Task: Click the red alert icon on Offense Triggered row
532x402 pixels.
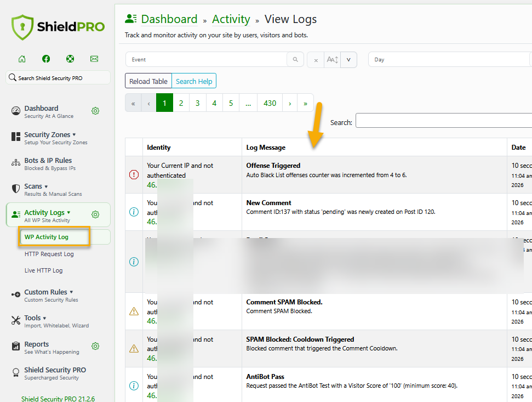Action: 134,175
